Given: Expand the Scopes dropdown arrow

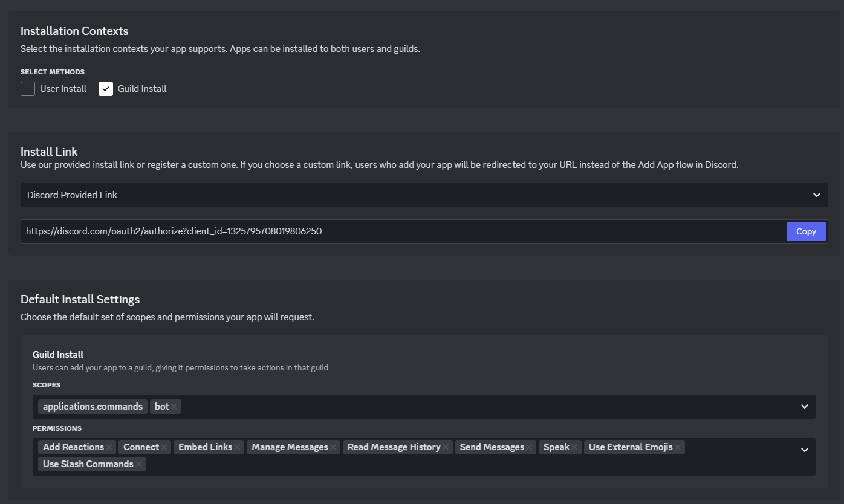Looking at the screenshot, I should click(805, 407).
